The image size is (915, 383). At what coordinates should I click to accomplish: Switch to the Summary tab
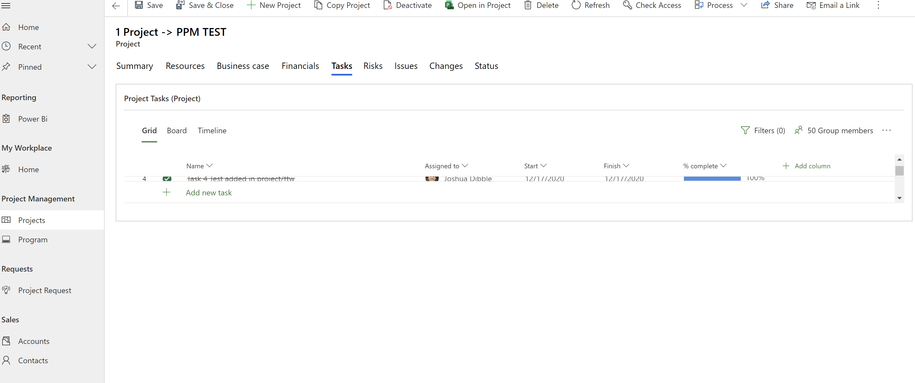tap(134, 66)
